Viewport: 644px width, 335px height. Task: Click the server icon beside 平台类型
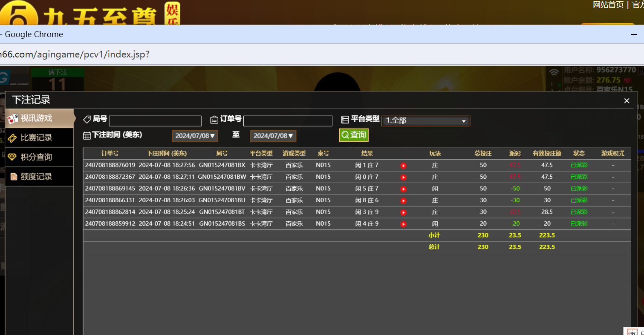(x=345, y=120)
